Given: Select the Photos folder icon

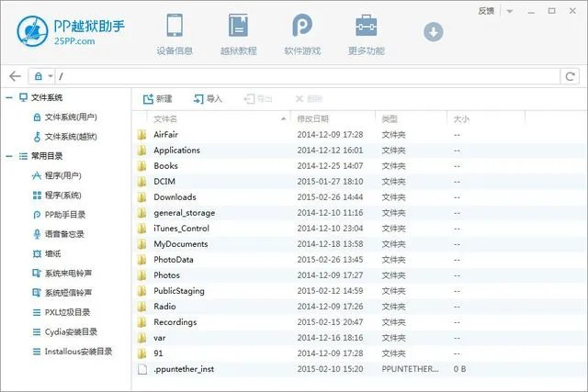Looking at the screenshot, I should point(141,275).
